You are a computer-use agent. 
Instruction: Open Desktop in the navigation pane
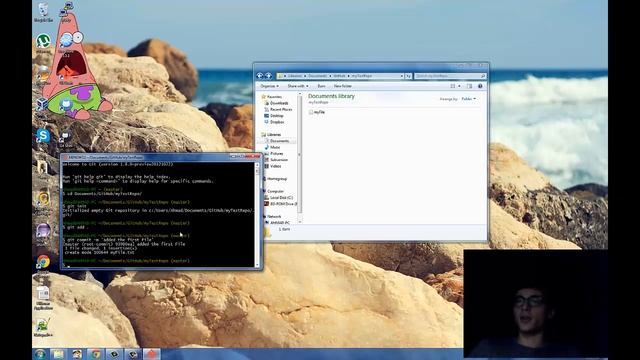(274, 116)
